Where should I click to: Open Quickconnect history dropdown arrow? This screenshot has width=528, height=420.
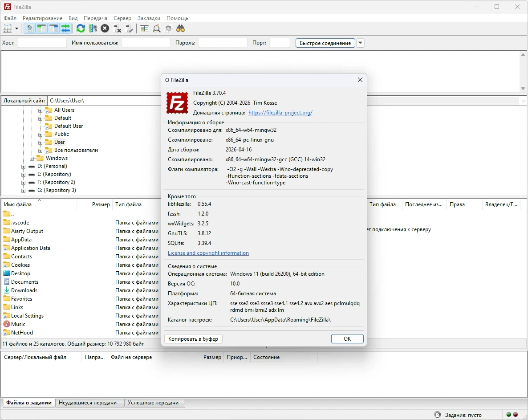[x=361, y=43]
